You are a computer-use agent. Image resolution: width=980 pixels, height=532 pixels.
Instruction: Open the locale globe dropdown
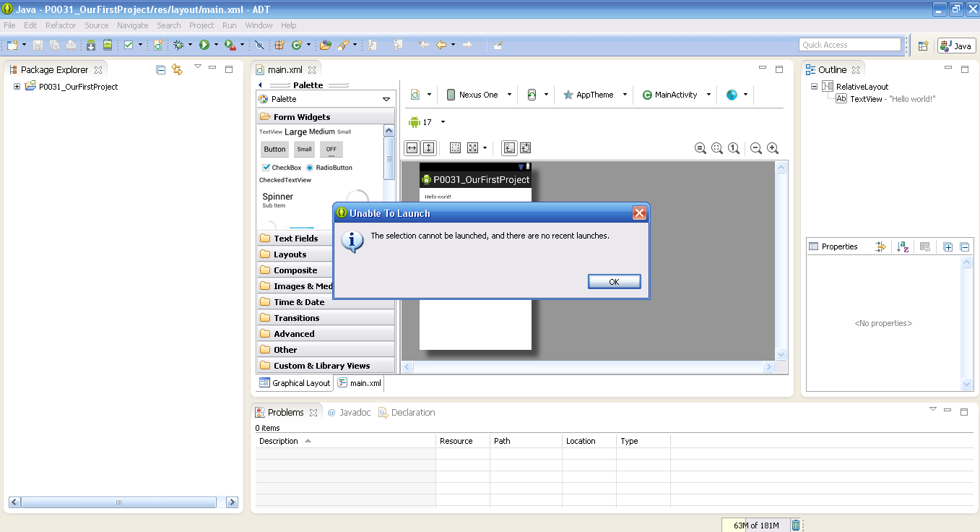point(745,95)
